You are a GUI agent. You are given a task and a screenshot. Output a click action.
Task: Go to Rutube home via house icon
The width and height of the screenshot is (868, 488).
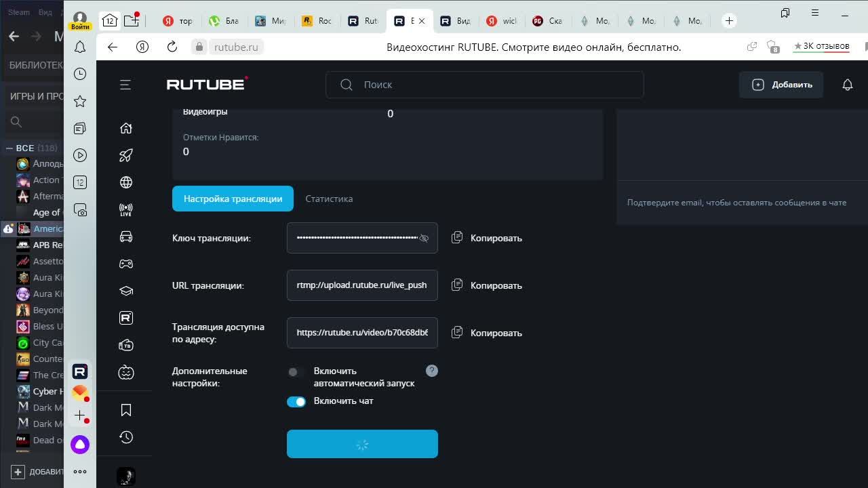125,128
